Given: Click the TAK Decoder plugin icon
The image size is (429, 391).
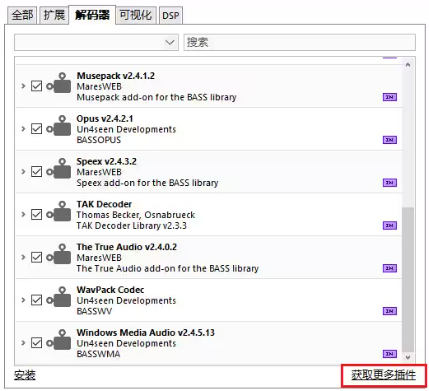Looking at the screenshot, I should pos(59,211).
